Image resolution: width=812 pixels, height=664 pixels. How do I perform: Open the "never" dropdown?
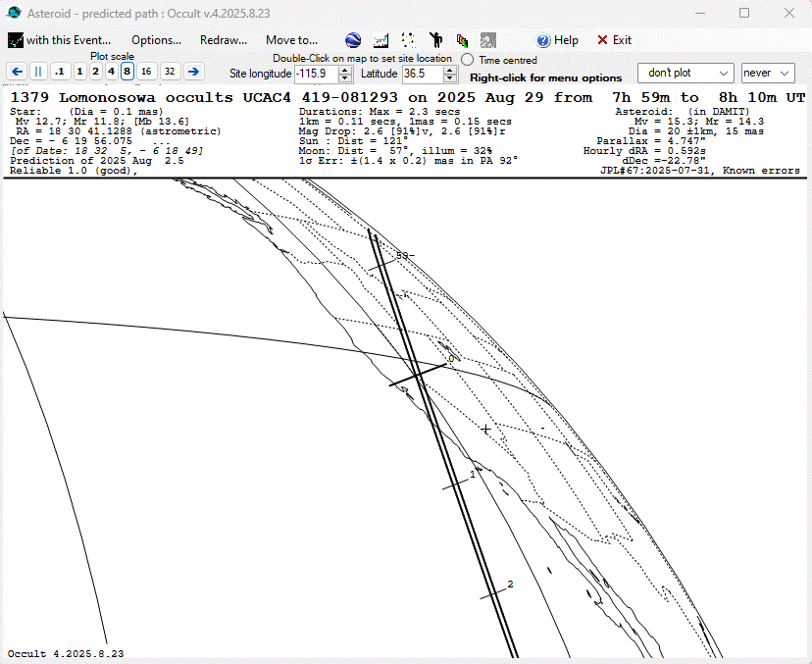(x=768, y=73)
